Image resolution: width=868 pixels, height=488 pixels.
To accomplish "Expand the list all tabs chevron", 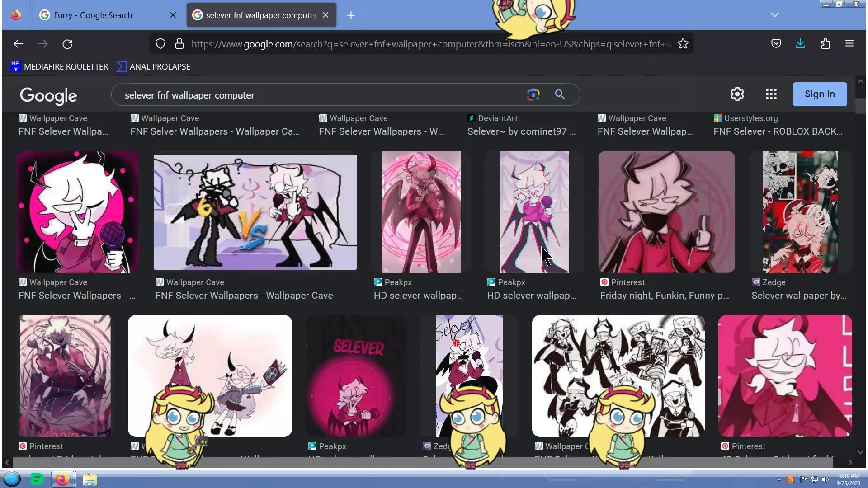I will click(774, 15).
